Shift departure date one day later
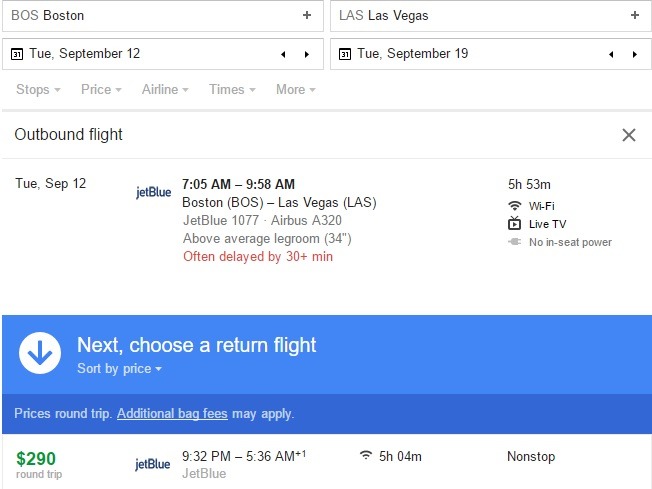 [307, 54]
